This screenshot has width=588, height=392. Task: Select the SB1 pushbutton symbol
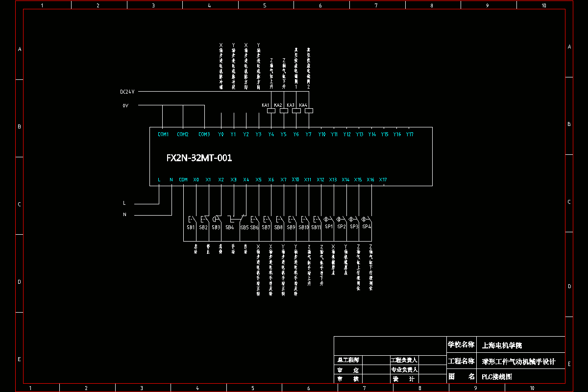pyautogui.click(x=192, y=220)
